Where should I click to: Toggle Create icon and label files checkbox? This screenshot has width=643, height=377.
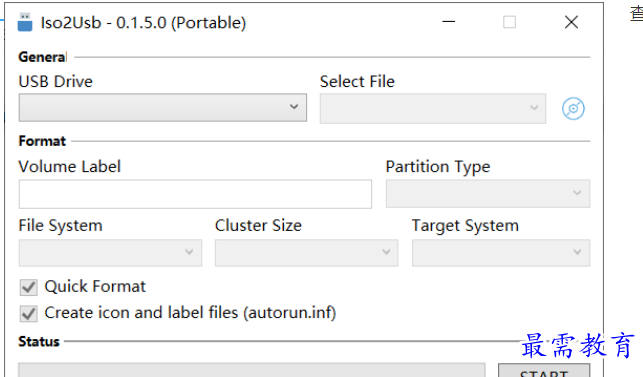pos(29,314)
